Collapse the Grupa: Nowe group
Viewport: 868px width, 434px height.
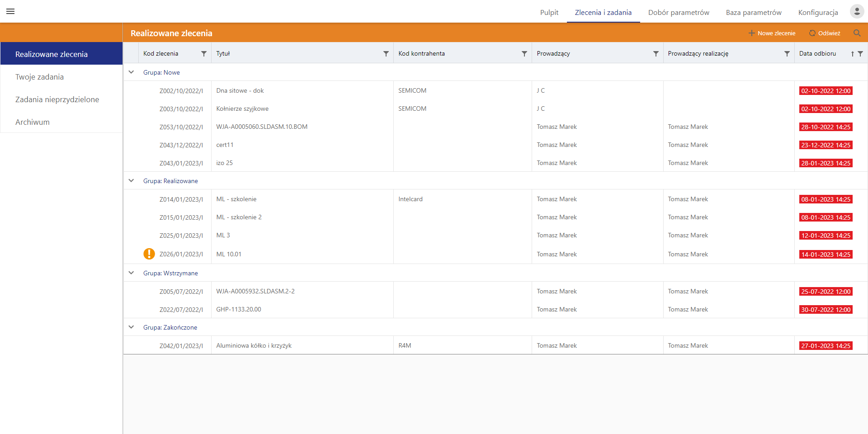[x=132, y=72]
